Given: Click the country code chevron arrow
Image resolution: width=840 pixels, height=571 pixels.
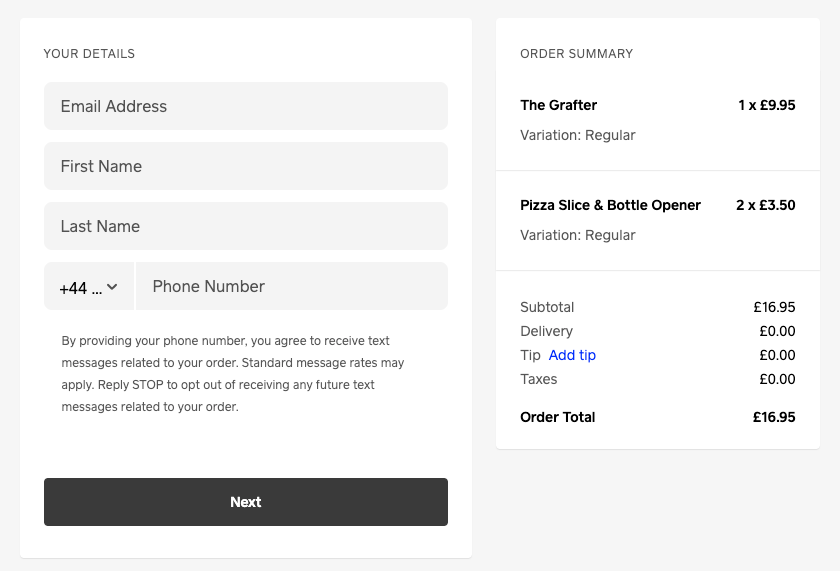Looking at the screenshot, I should [x=113, y=287].
